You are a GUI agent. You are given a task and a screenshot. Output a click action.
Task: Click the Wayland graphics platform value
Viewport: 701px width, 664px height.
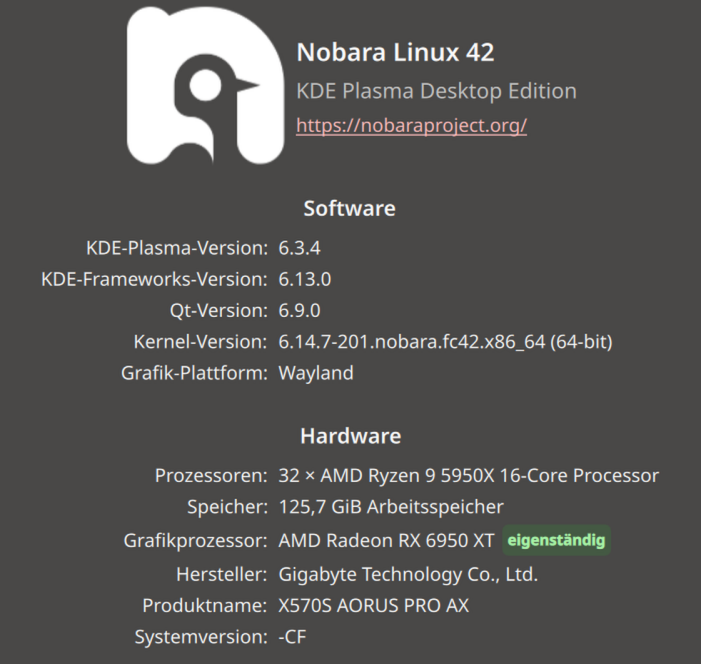pyautogui.click(x=316, y=373)
